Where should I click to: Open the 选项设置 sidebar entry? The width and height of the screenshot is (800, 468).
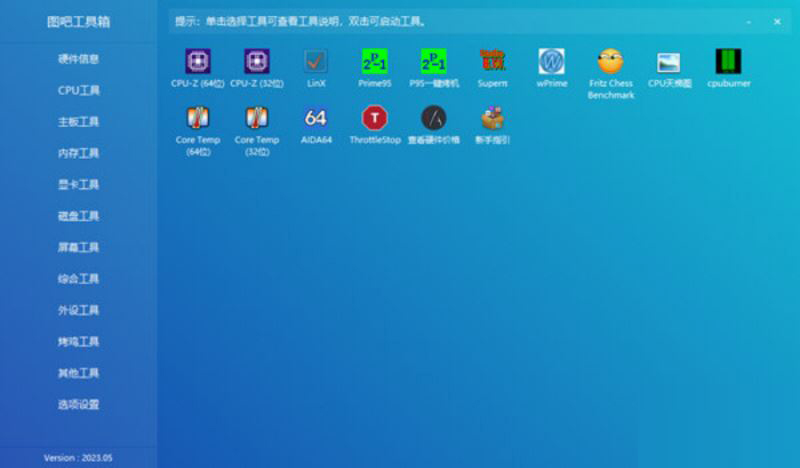point(79,405)
